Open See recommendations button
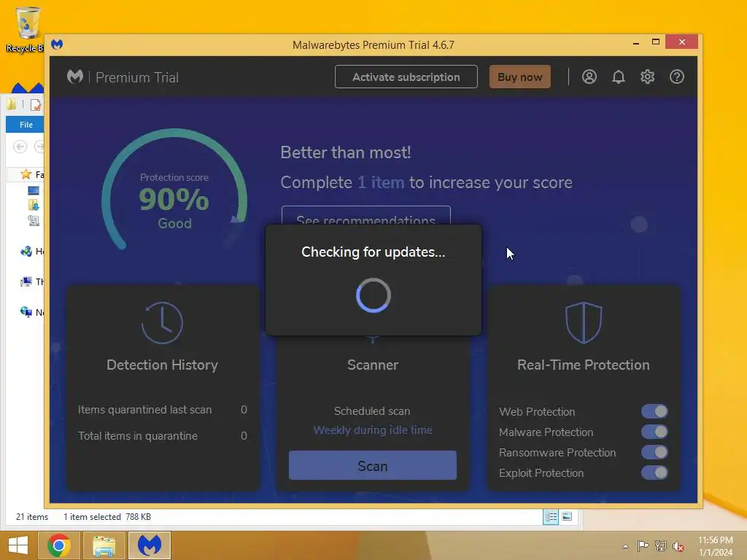The width and height of the screenshot is (747, 560). click(x=366, y=216)
